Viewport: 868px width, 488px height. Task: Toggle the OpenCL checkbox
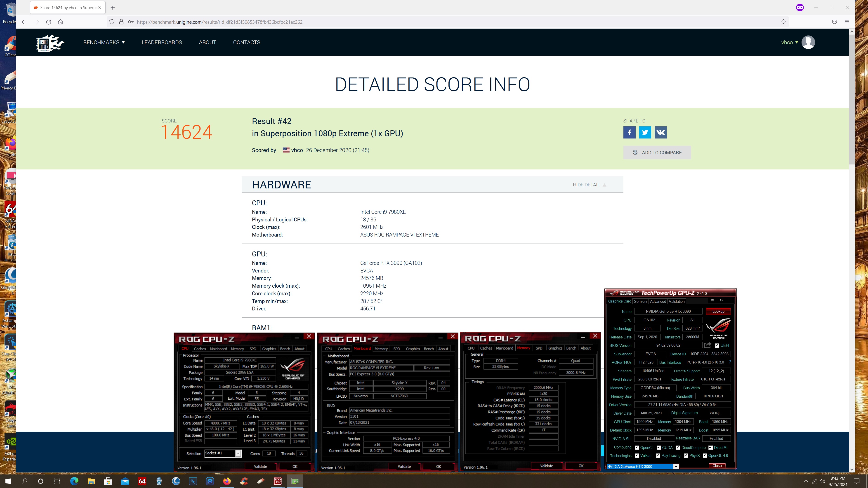coord(637,448)
